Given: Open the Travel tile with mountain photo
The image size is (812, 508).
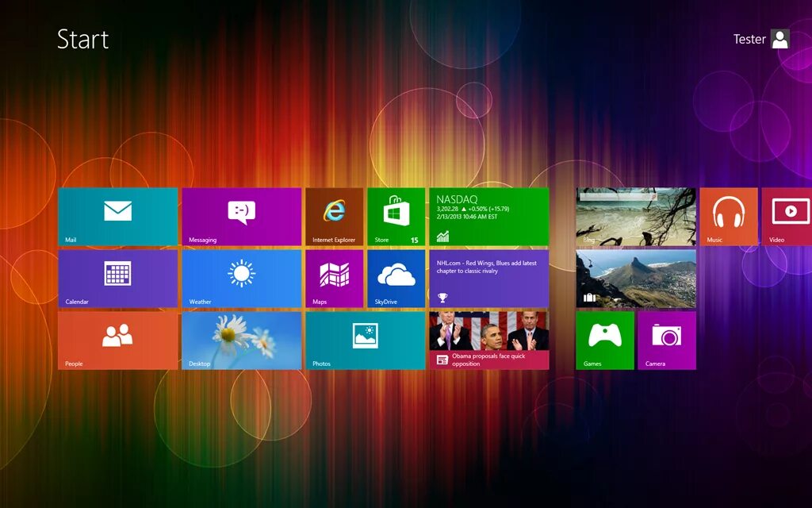Looking at the screenshot, I should coord(636,279).
